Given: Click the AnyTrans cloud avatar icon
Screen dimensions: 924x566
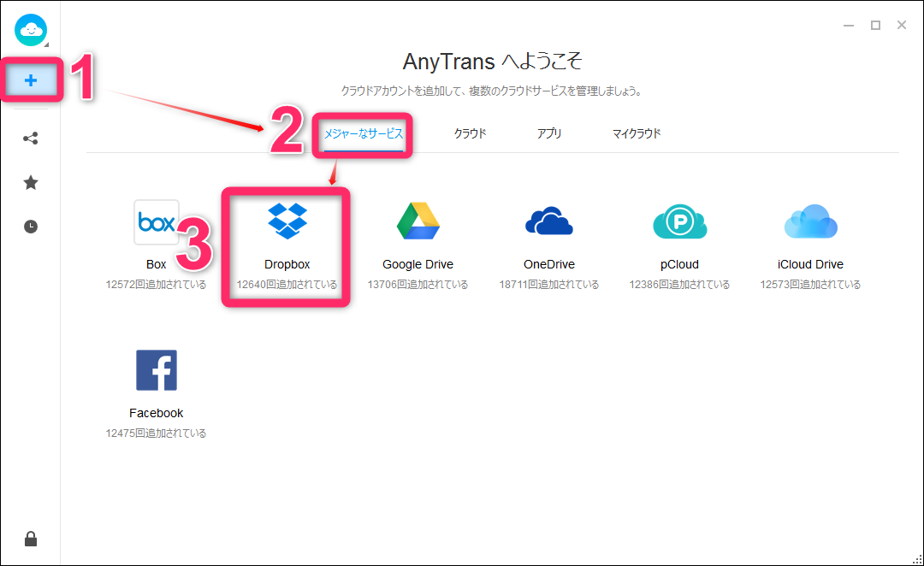Looking at the screenshot, I should click(31, 29).
